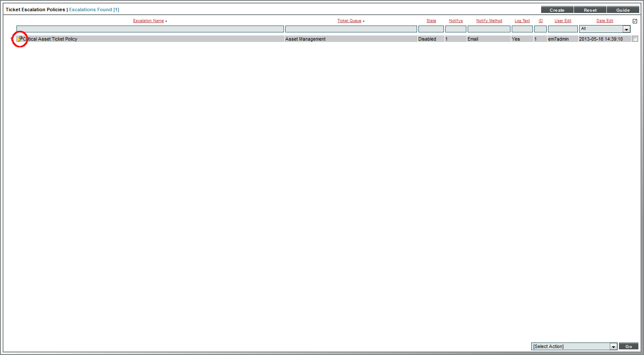
Task: Click the Create button
Action: pos(557,10)
